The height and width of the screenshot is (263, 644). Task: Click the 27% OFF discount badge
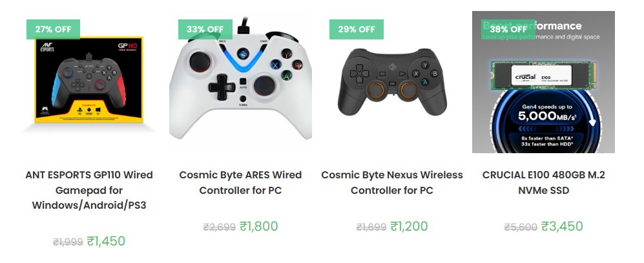click(53, 29)
